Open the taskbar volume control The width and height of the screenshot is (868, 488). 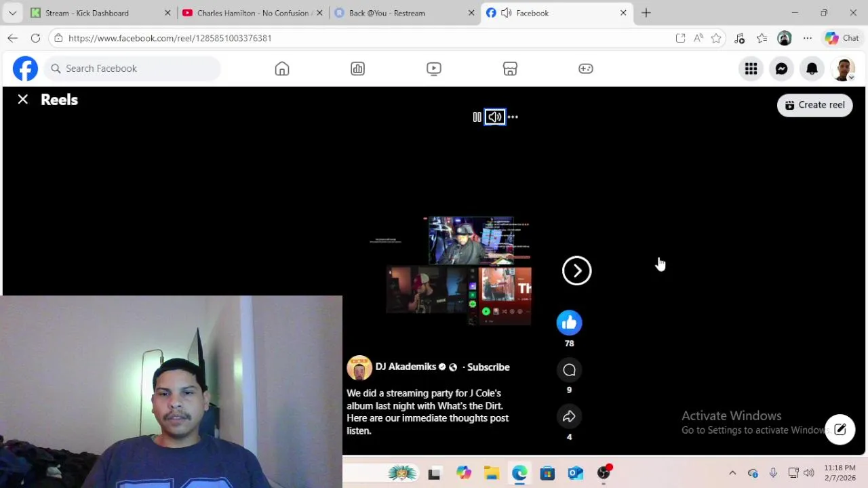pyautogui.click(x=808, y=473)
